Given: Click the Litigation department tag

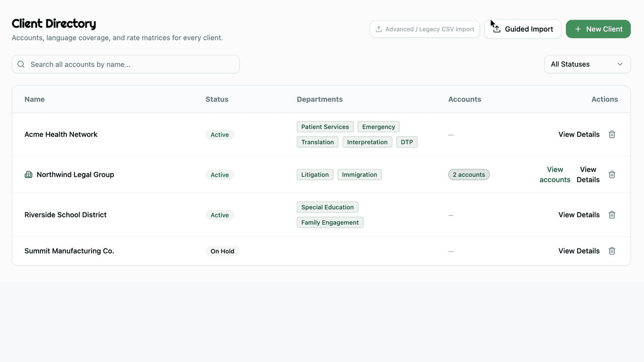Looking at the screenshot, I should 315,174.
